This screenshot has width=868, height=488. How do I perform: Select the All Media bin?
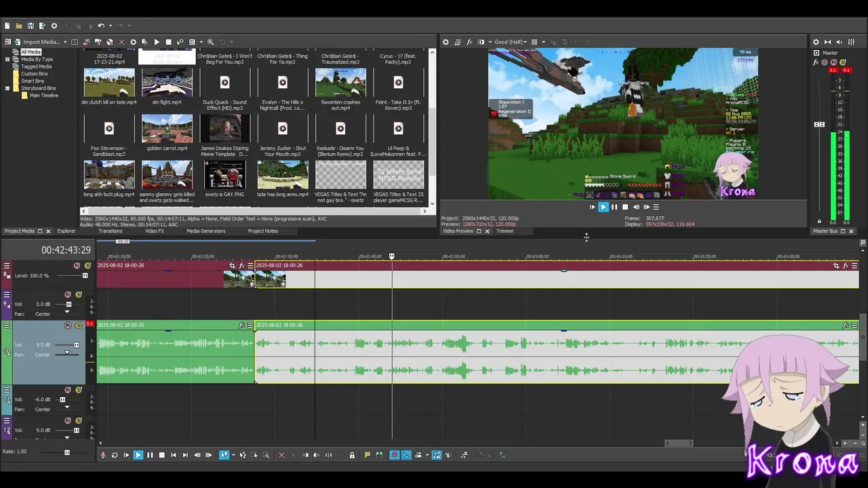tap(31, 52)
